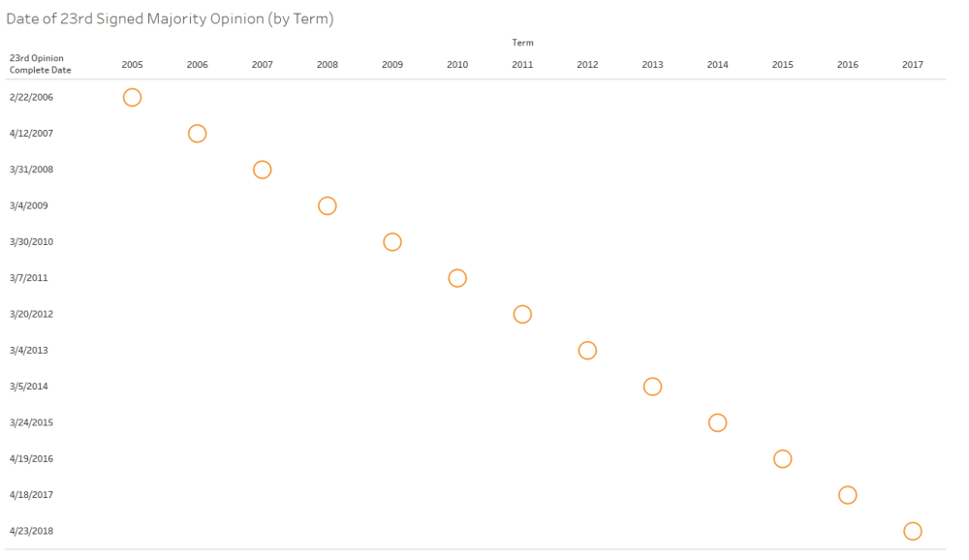Click the 23rd Opinion Complete Date header
Screen dimensions: 969x560
40,64
